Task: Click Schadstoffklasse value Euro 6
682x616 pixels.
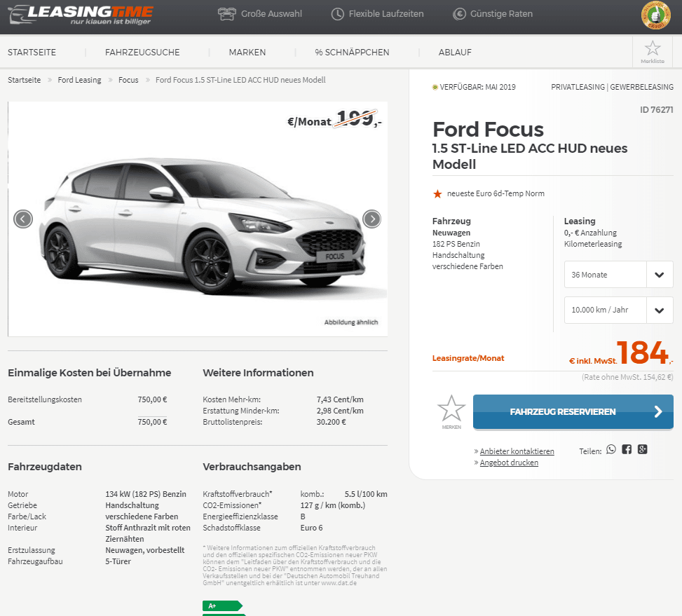Action: [x=311, y=528]
